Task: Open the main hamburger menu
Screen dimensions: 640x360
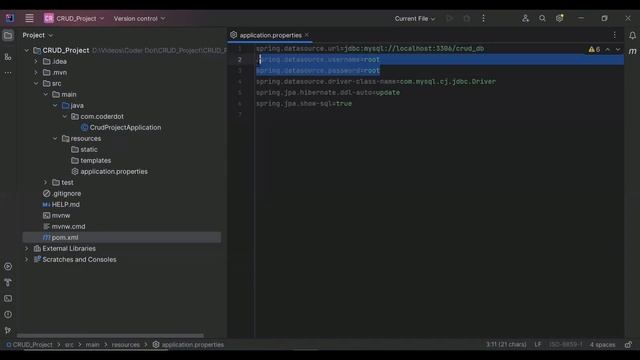Action: pyautogui.click(x=29, y=18)
